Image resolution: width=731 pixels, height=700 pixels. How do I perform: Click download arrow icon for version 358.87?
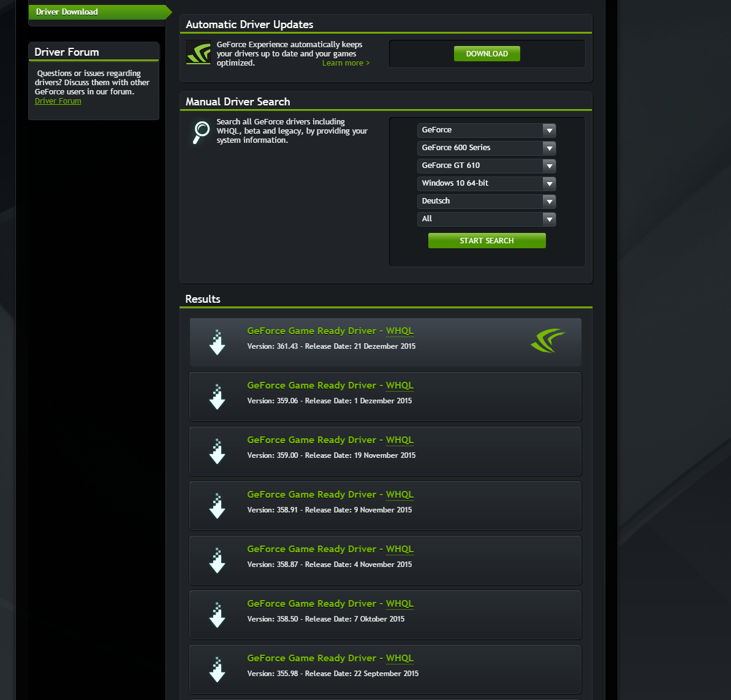(218, 561)
